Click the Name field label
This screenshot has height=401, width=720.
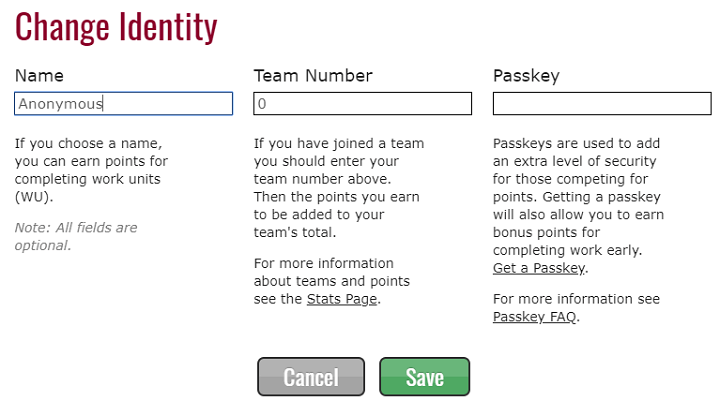click(39, 76)
